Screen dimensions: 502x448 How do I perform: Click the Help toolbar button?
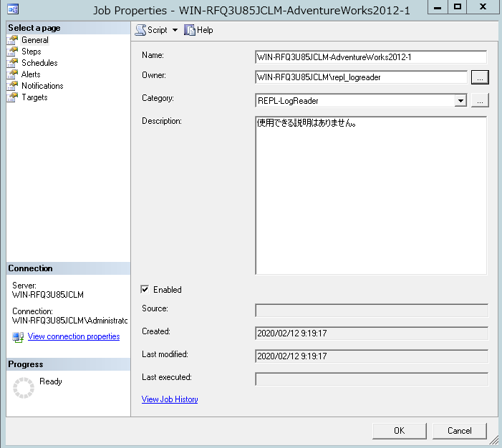pos(198,30)
